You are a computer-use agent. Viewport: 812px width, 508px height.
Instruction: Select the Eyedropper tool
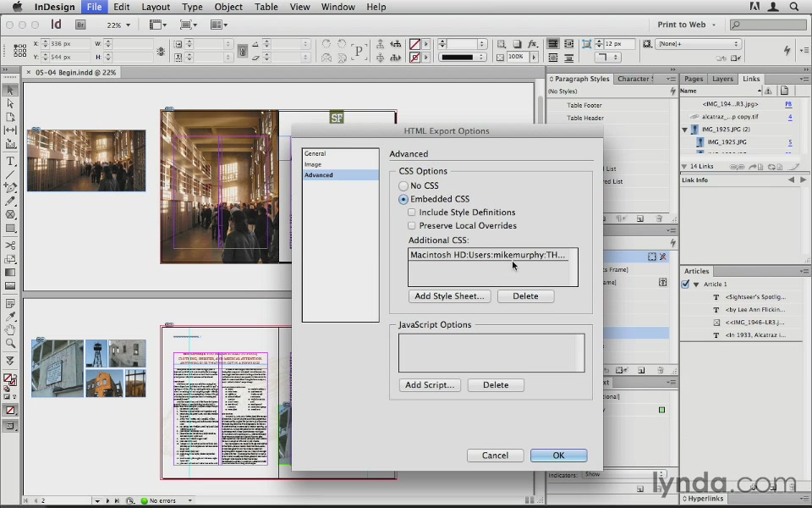[10, 316]
